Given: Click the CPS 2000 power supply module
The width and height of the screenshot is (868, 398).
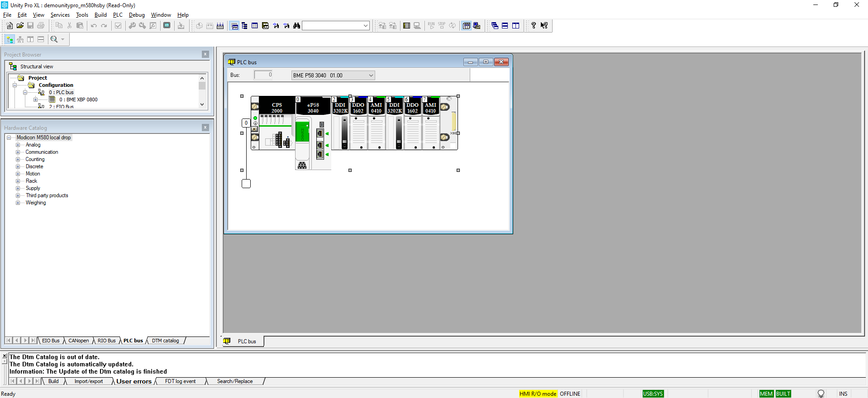Looking at the screenshot, I should (x=277, y=123).
